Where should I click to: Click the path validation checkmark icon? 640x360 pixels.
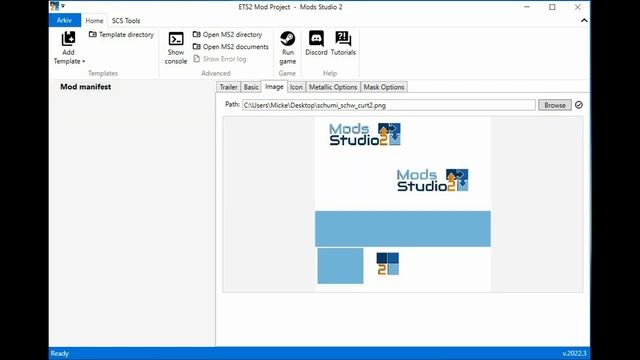[x=579, y=105]
